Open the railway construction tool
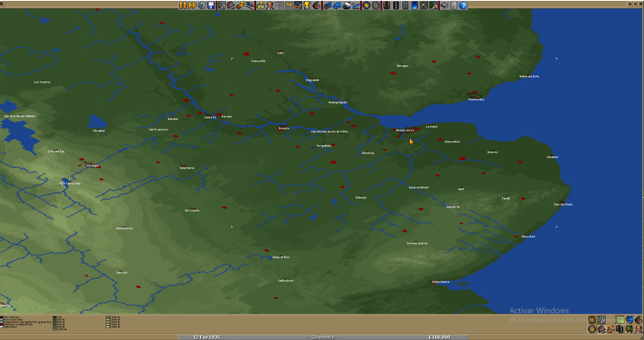Image resolution: width=644 pixels, height=340 pixels. pyautogui.click(x=387, y=5)
